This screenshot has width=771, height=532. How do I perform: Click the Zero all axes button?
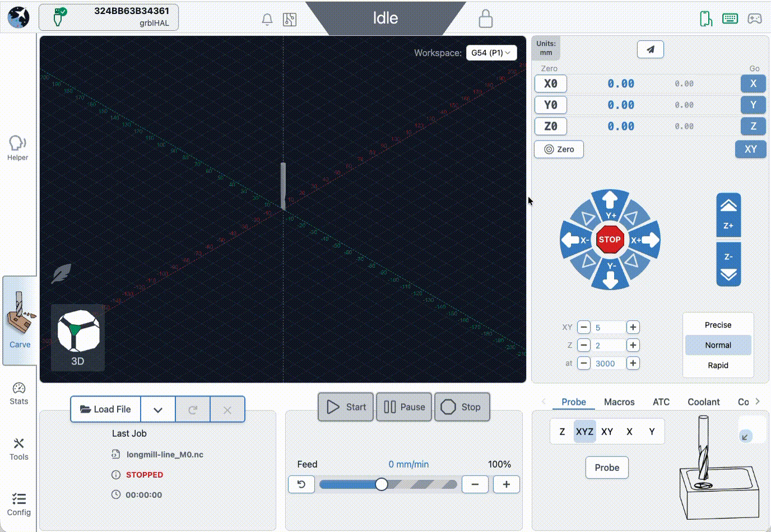(559, 150)
